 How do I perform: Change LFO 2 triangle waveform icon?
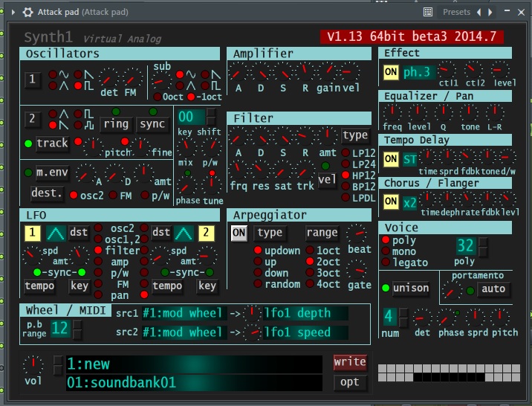pyautogui.click(x=184, y=233)
